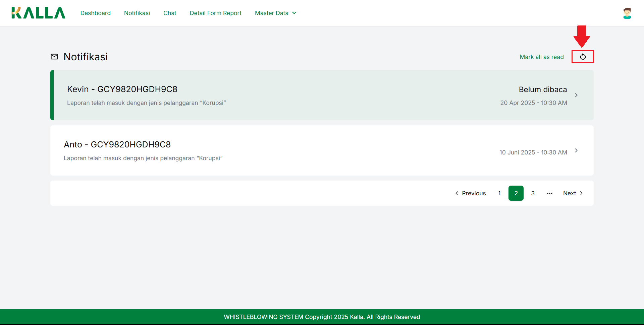
Task: Click the user avatar profile icon
Action: [x=627, y=13]
